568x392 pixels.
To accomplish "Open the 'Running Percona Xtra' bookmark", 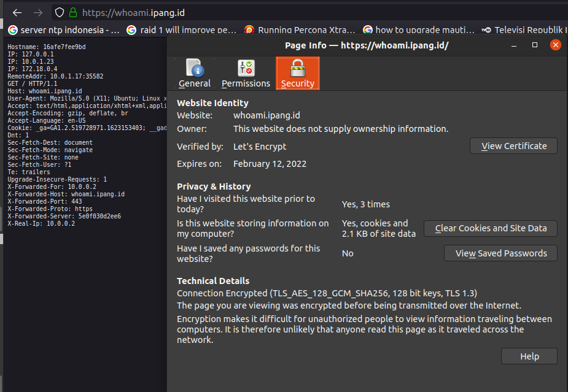I will pos(300,29).
